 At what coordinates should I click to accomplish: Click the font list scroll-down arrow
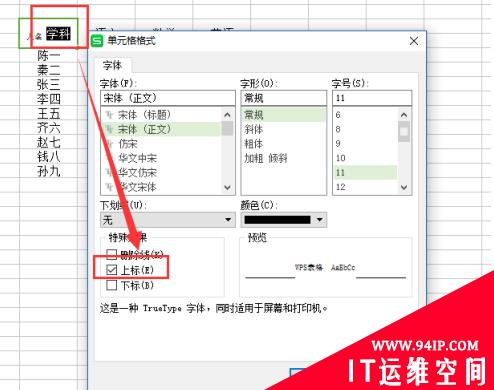pyautogui.click(x=227, y=187)
